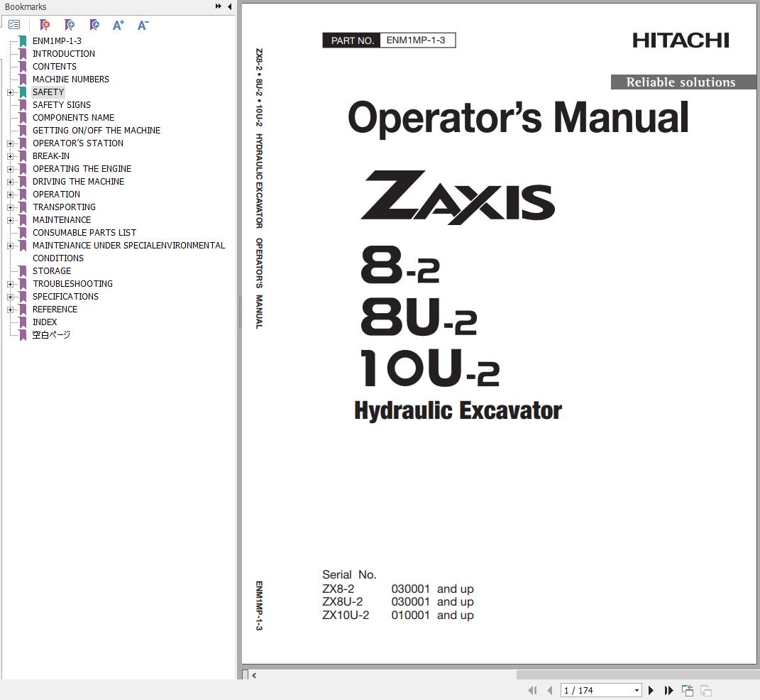Jump to SAFETY SIGNS bookmark

[x=62, y=104]
